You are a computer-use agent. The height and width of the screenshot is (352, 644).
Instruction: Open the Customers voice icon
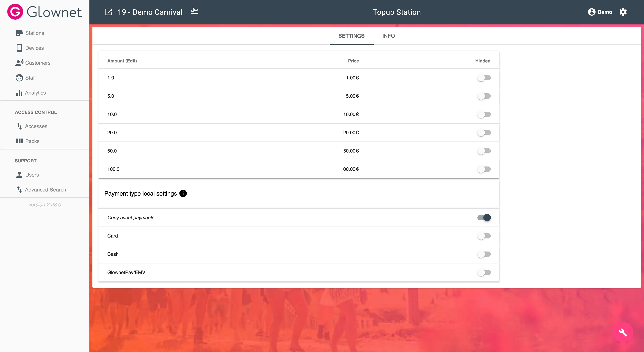click(19, 63)
